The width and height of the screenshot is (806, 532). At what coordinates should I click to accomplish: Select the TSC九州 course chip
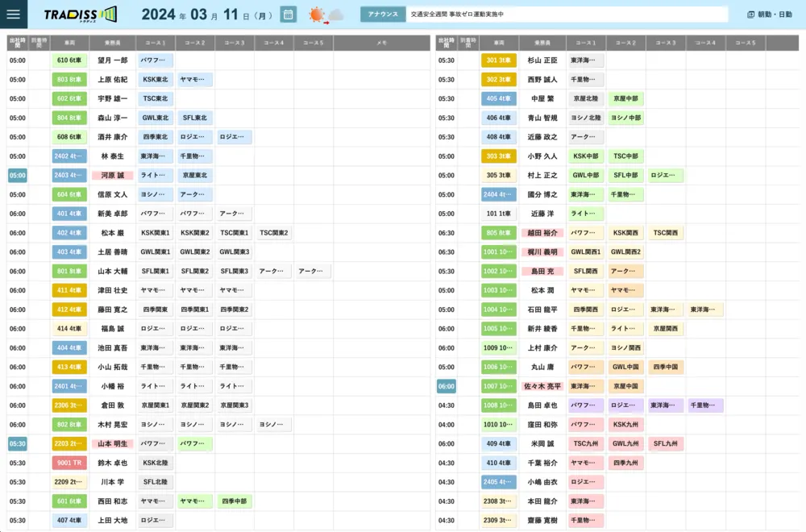click(x=586, y=444)
